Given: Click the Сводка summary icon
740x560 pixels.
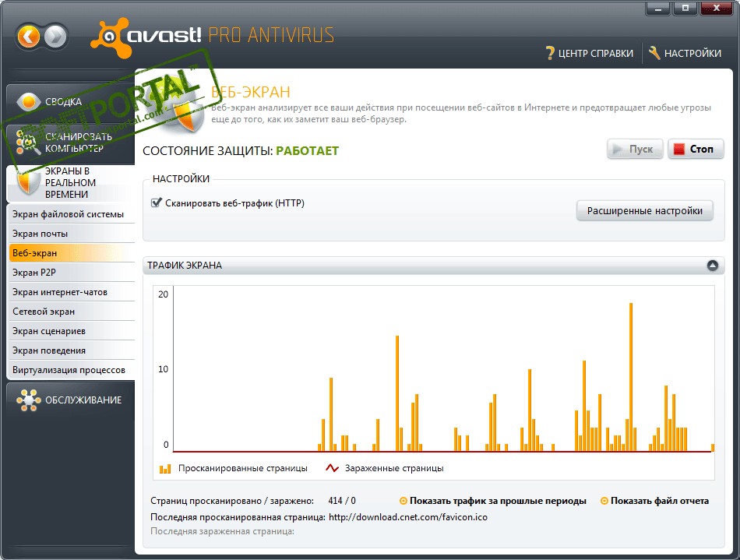Looking at the screenshot, I should tap(28, 101).
